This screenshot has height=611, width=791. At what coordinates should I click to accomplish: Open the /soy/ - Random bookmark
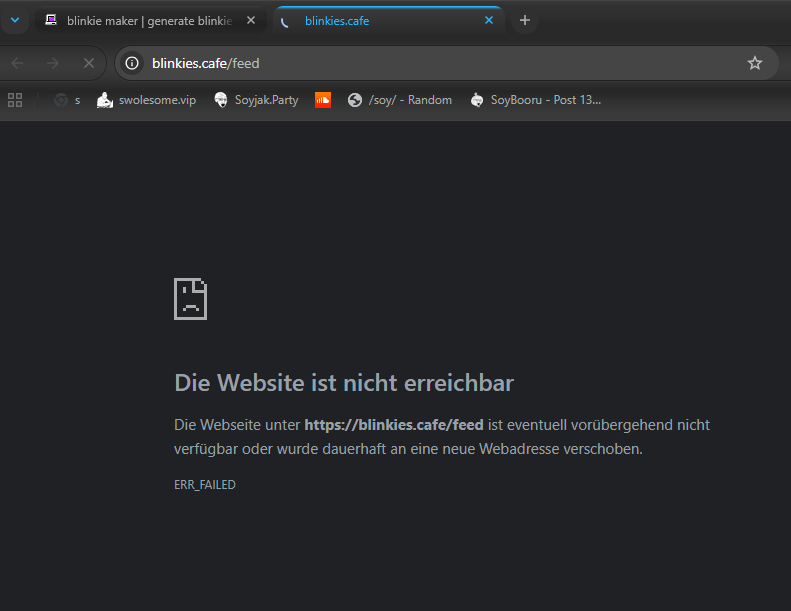pyautogui.click(x=399, y=100)
